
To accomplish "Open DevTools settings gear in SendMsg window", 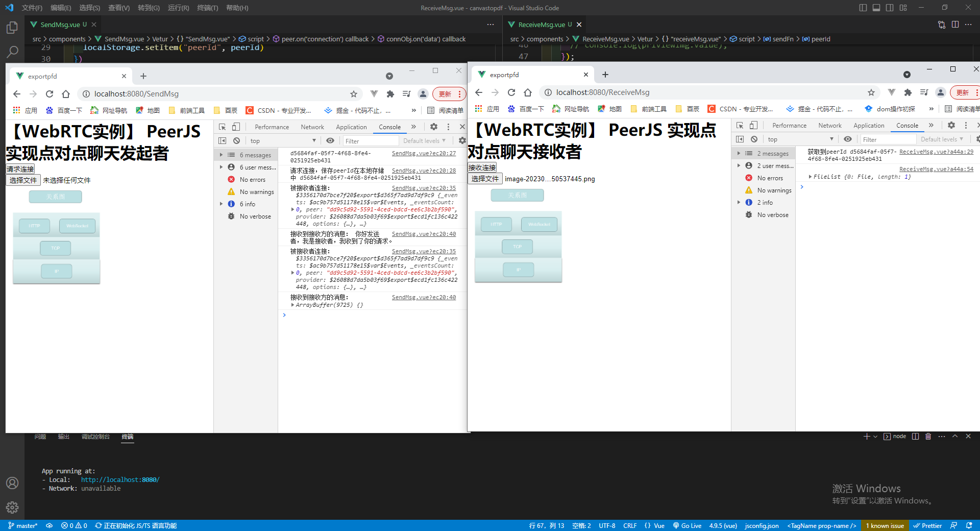I will pyautogui.click(x=434, y=127).
